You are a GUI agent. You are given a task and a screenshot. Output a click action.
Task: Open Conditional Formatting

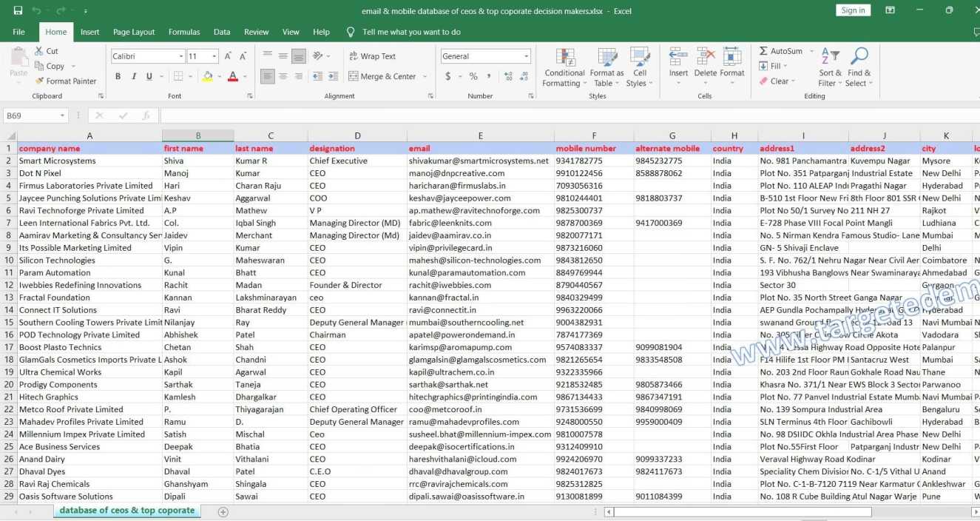click(x=564, y=67)
